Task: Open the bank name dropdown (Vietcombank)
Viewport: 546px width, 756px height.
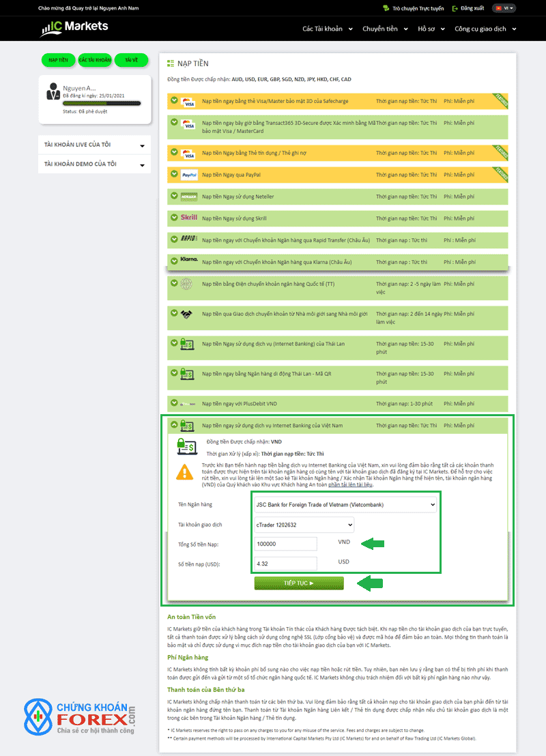Action: coord(344,504)
